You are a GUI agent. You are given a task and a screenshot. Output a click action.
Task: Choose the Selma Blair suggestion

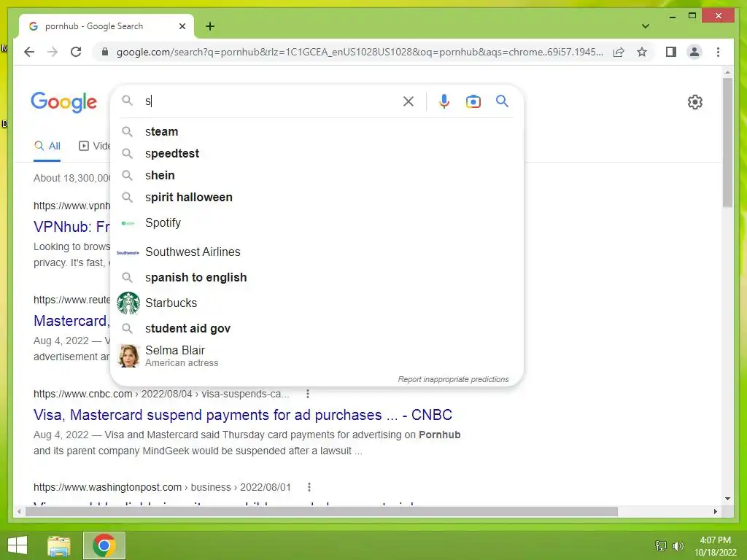(317, 356)
